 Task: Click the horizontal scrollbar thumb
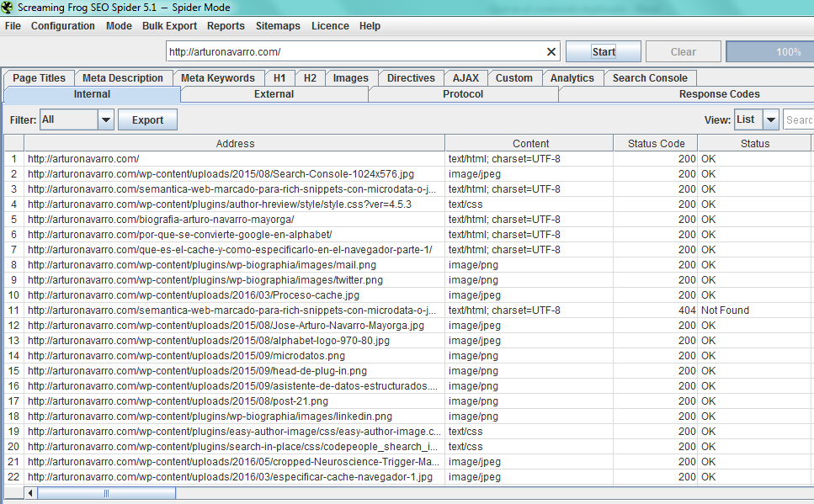point(106,493)
